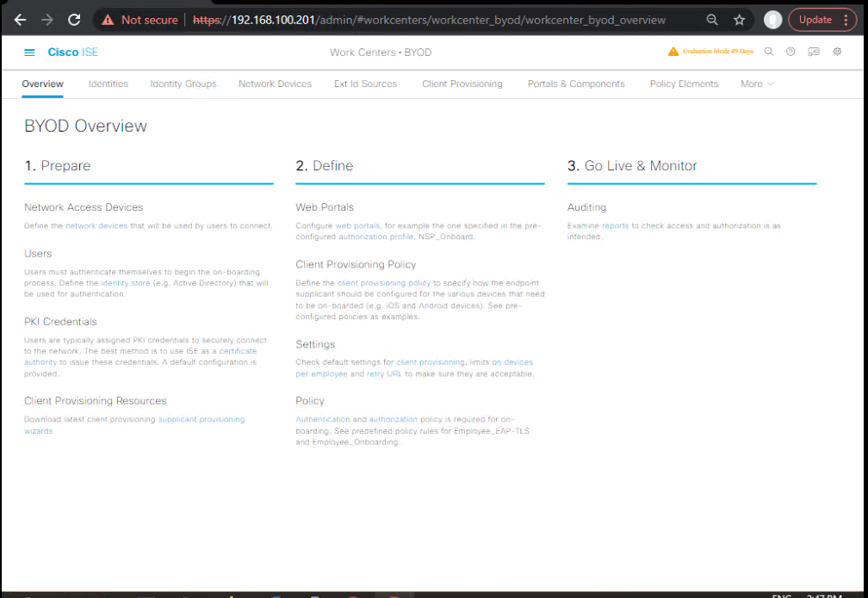The image size is (868, 598).
Task: Click the browser forward arrow
Action: 47,20
